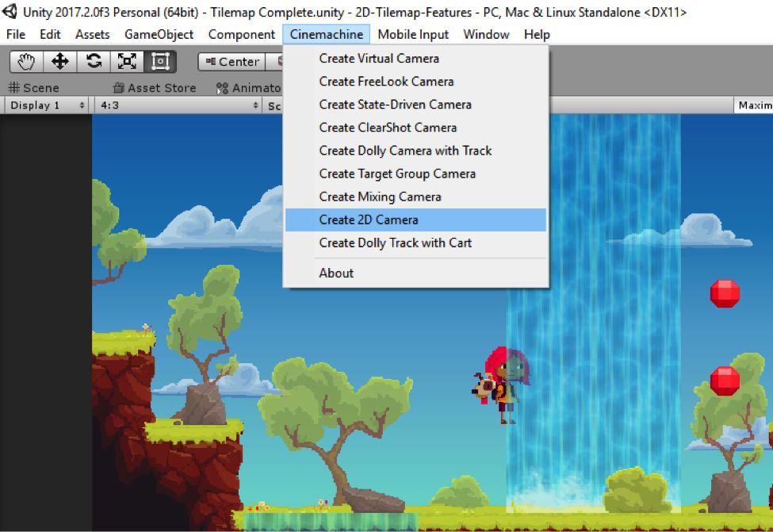
Task: Select the Rect Transform tool
Action: 160,62
